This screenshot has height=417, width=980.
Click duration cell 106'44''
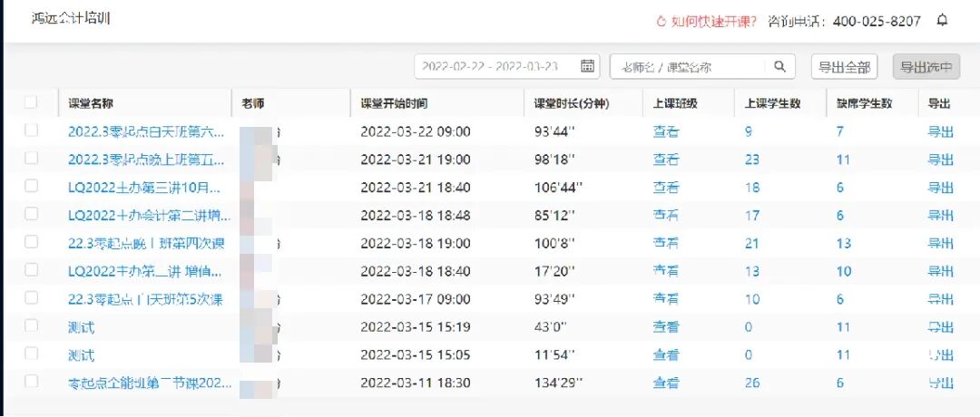point(558,188)
